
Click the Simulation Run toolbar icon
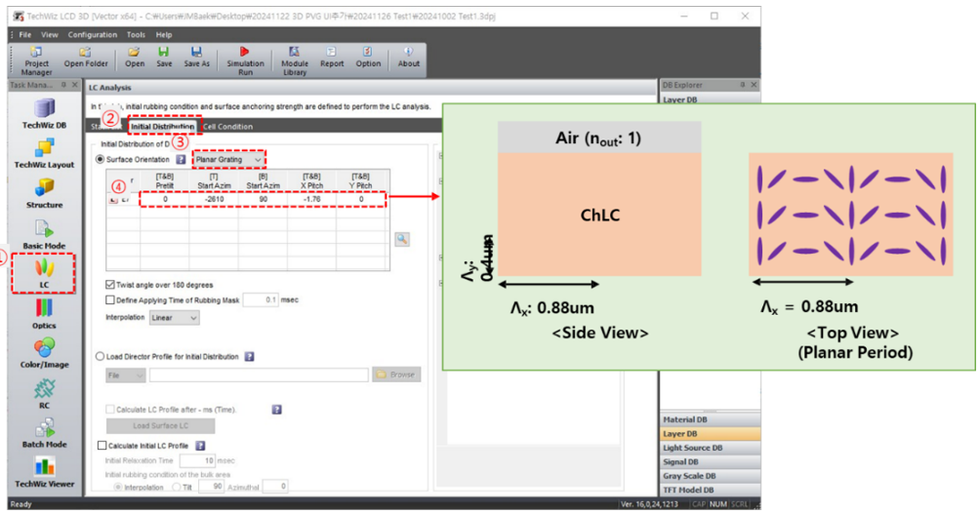(x=245, y=57)
